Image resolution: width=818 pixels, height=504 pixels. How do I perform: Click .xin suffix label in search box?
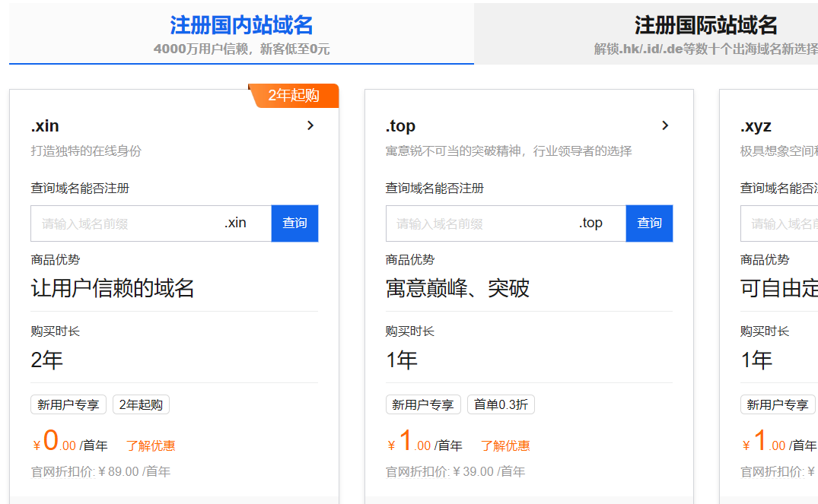pyautogui.click(x=235, y=223)
